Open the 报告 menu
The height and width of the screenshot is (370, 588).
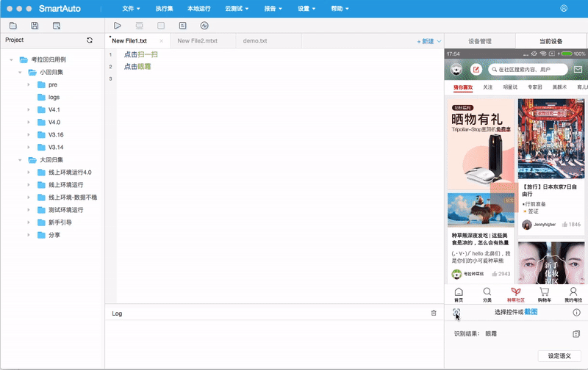click(x=273, y=8)
